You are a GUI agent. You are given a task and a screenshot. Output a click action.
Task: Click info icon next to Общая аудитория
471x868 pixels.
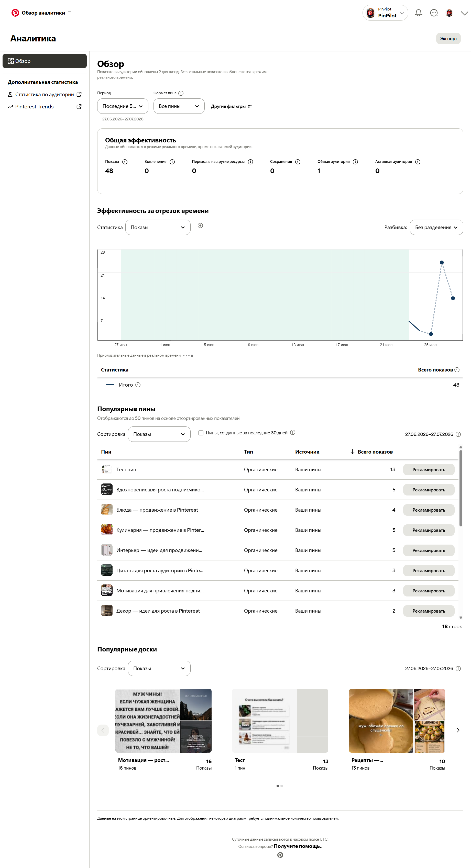coord(355,162)
